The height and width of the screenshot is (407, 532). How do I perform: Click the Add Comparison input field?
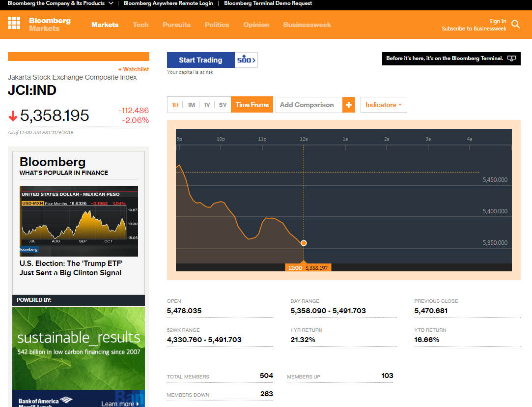pyautogui.click(x=309, y=105)
